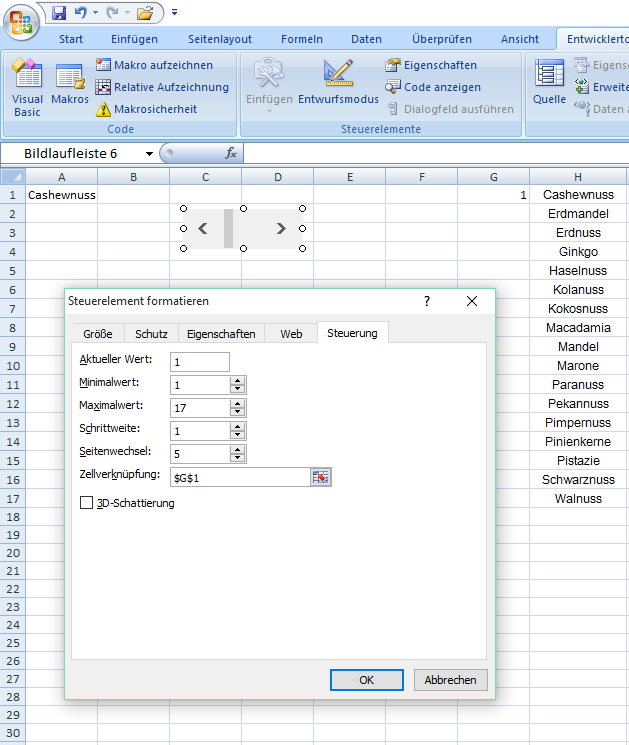The height and width of the screenshot is (745, 629).
Task: Open the undo history dropdown arrow
Action: (x=95, y=13)
